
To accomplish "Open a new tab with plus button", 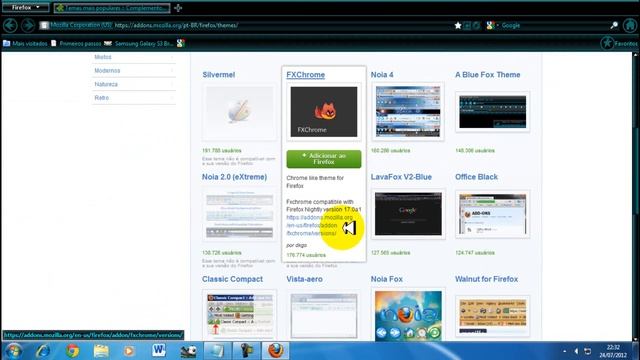I will 178,8.
